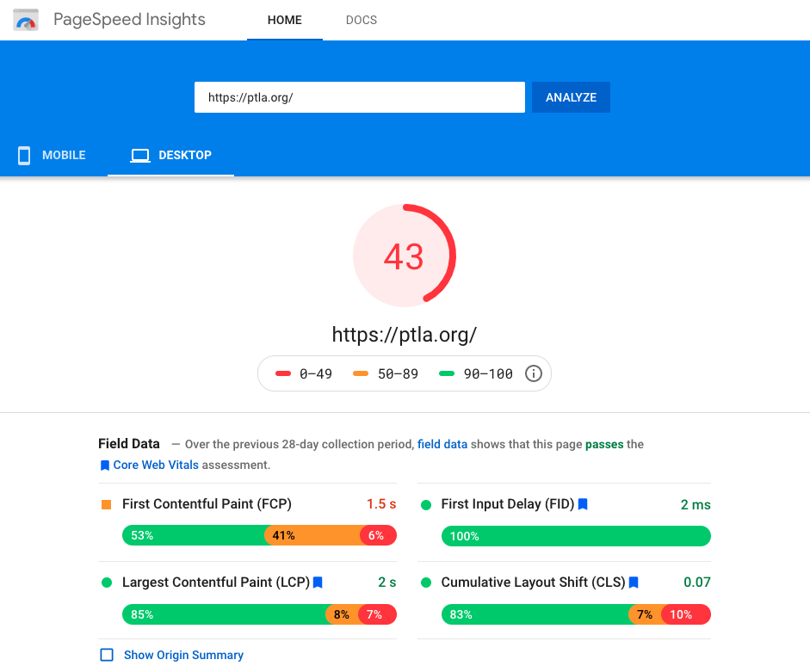Screen dimensions: 810x672
Task: Click the First Input Delay (FID) label
Action: click(507, 504)
